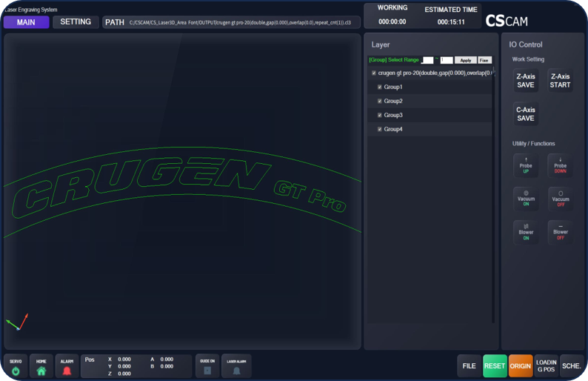
Task: Uncheck the Group3 checkbox
Action: tap(379, 115)
